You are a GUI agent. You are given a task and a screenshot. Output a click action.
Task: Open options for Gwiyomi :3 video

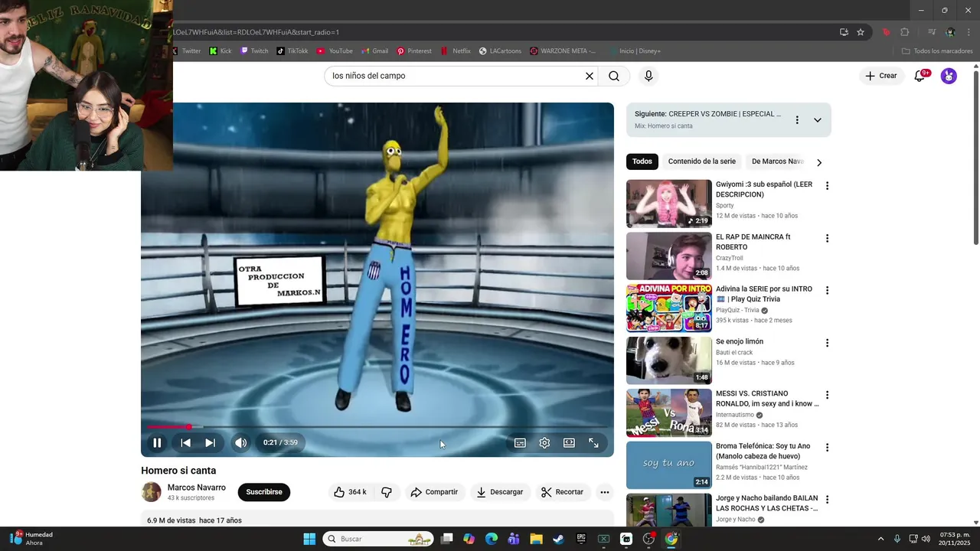pyautogui.click(x=827, y=186)
